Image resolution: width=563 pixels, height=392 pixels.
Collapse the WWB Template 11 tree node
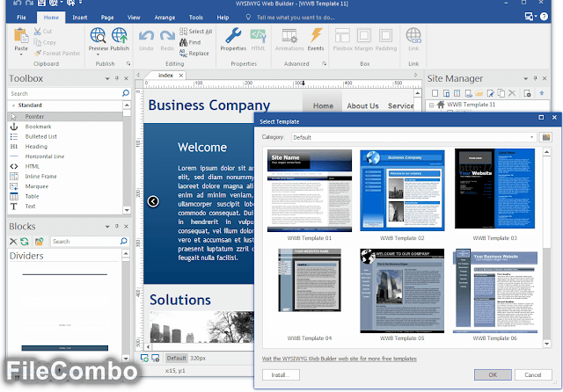[x=432, y=105]
